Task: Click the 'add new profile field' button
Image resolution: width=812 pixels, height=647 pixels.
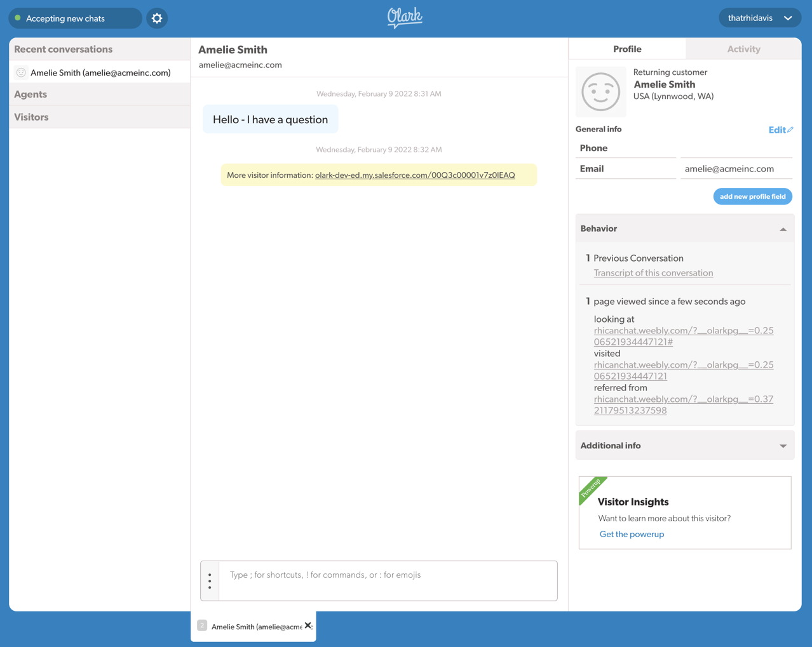Action: click(x=752, y=196)
